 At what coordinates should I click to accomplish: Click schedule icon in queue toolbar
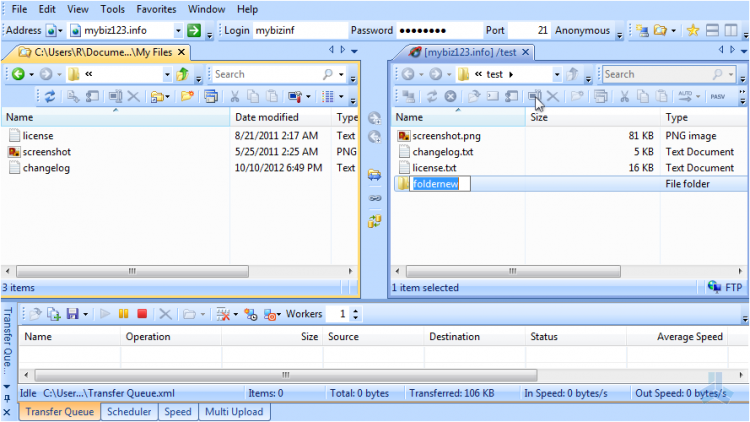(251, 314)
